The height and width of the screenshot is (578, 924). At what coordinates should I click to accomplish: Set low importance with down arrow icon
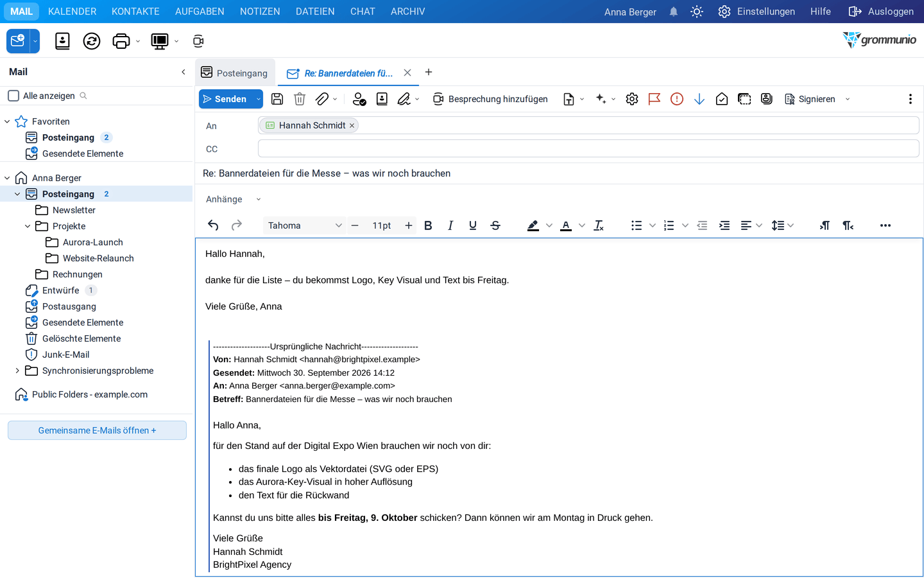click(x=699, y=99)
